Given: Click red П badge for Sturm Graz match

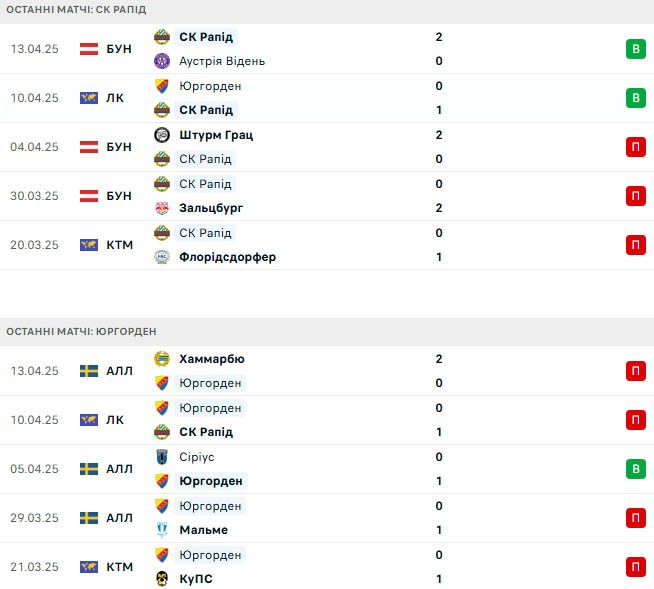Looking at the screenshot, I should pos(636,147).
